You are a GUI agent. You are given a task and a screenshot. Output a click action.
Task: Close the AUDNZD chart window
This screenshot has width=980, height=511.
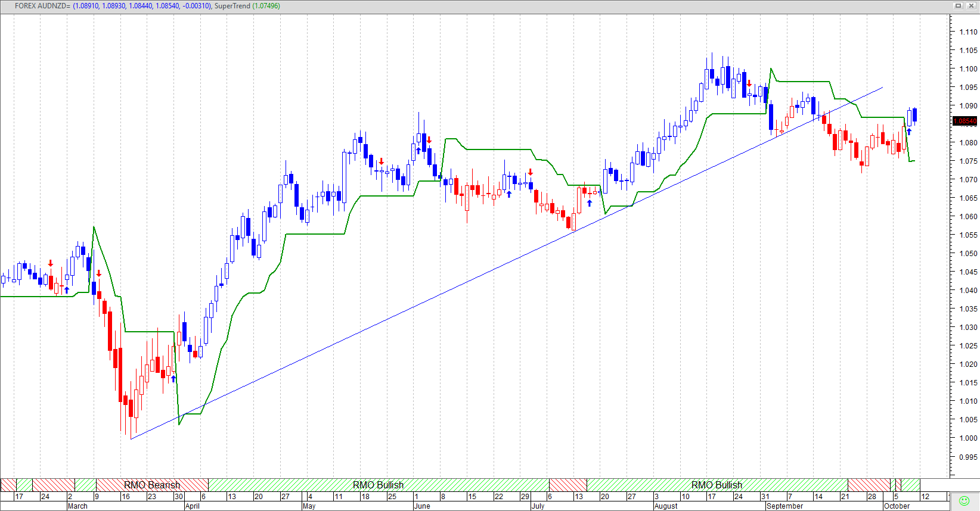point(970,5)
